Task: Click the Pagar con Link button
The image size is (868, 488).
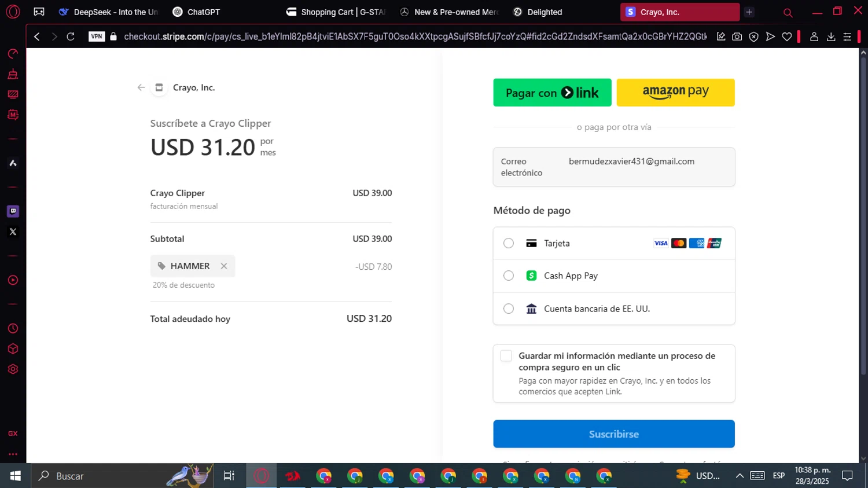Action: (x=552, y=93)
